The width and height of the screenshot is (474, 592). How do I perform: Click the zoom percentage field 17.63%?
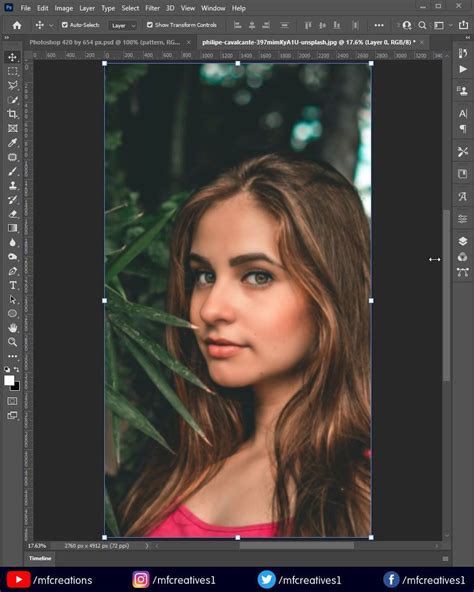[x=37, y=546]
